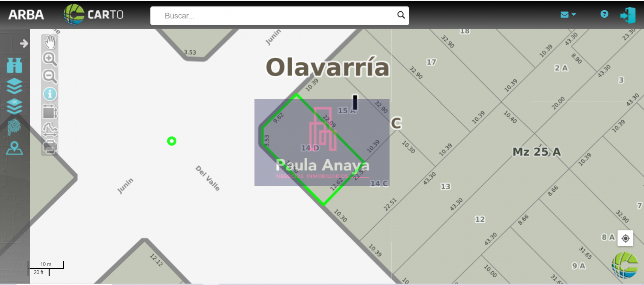Click the zoom out magnifier tool
644x285 pixels.
(x=50, y=76)
